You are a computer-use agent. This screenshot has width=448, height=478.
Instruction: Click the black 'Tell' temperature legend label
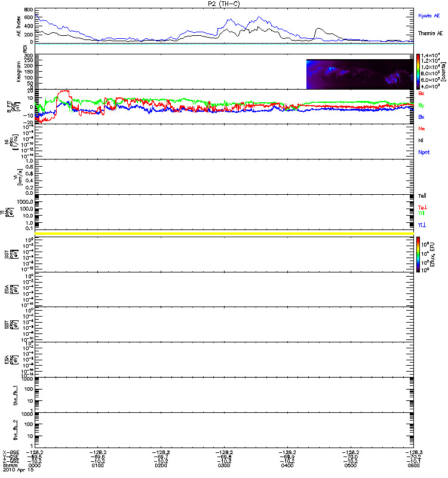(x=422, y=196)
